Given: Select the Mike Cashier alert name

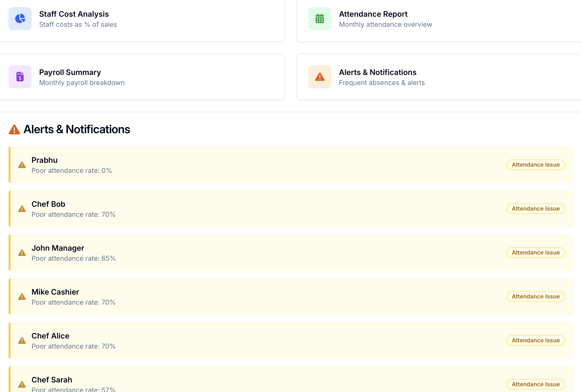Looking at the screenshot, I should 55,292.
